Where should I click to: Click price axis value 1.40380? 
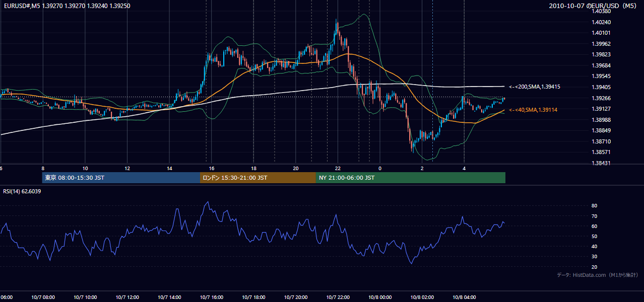(x=602, y=11)
